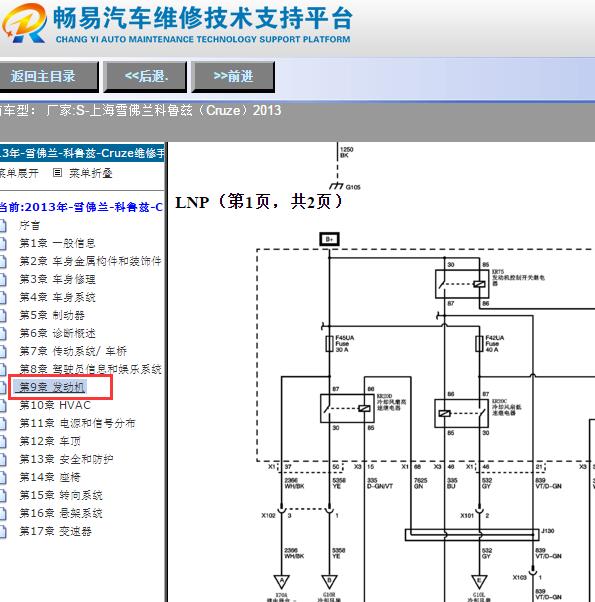
Task: Open 第12章 车顶 chapter
Action: (x=50, y=441)
